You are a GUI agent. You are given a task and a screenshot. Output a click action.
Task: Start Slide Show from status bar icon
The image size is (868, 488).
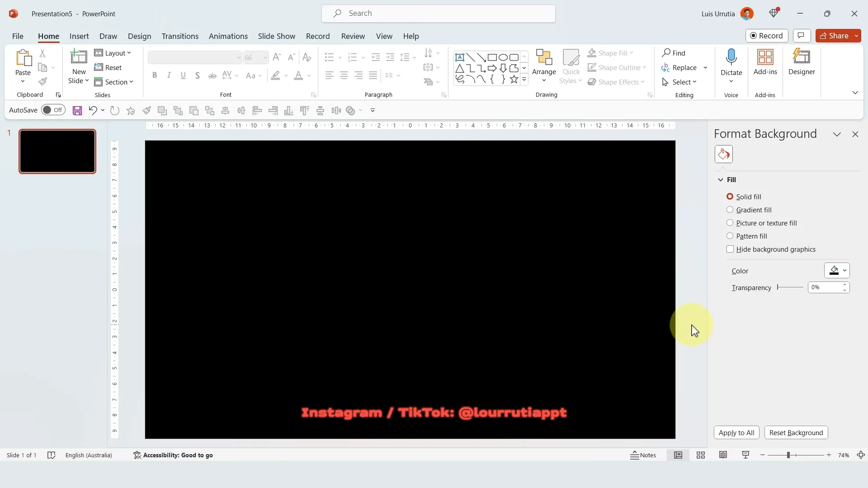pyautogui.click(x=745, y=455)
